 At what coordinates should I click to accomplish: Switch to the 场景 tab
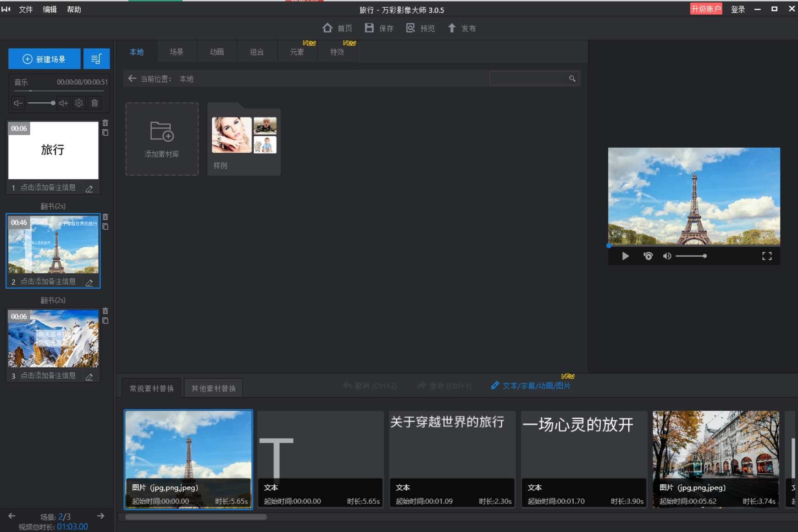pyautogui.click(x=177, y=52)
